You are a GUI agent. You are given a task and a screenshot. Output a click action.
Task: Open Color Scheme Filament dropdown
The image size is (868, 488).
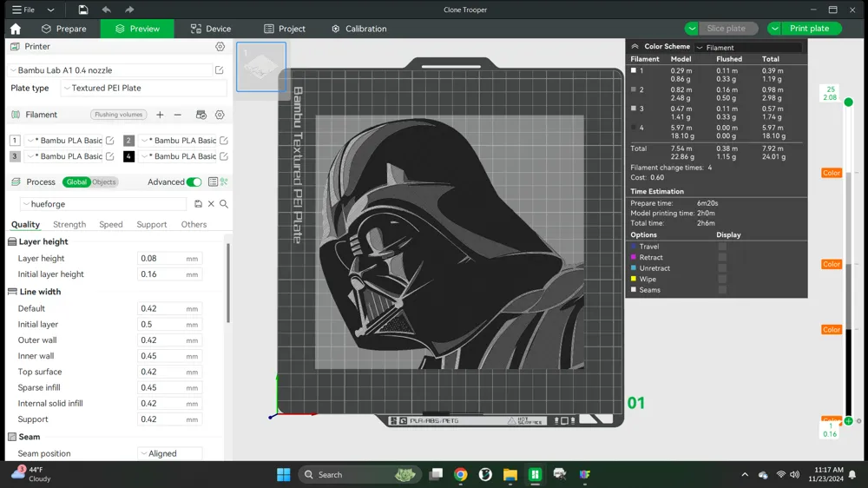748,48
